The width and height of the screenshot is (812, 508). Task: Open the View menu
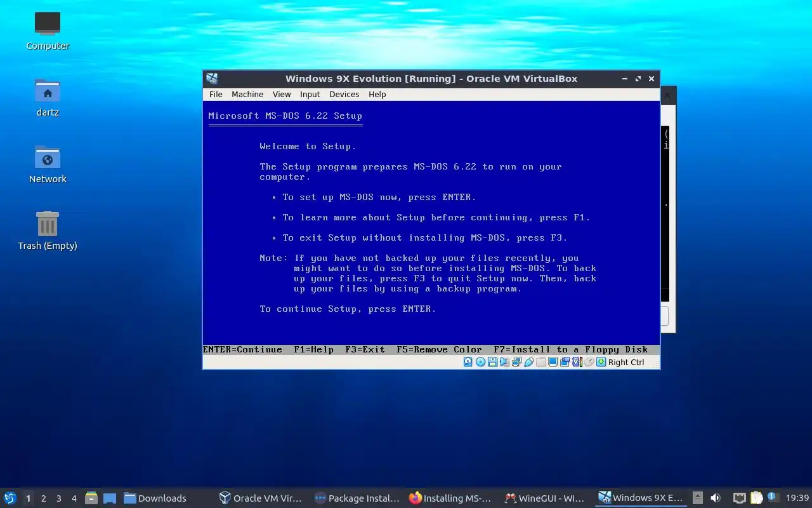[x=282, y=94]
